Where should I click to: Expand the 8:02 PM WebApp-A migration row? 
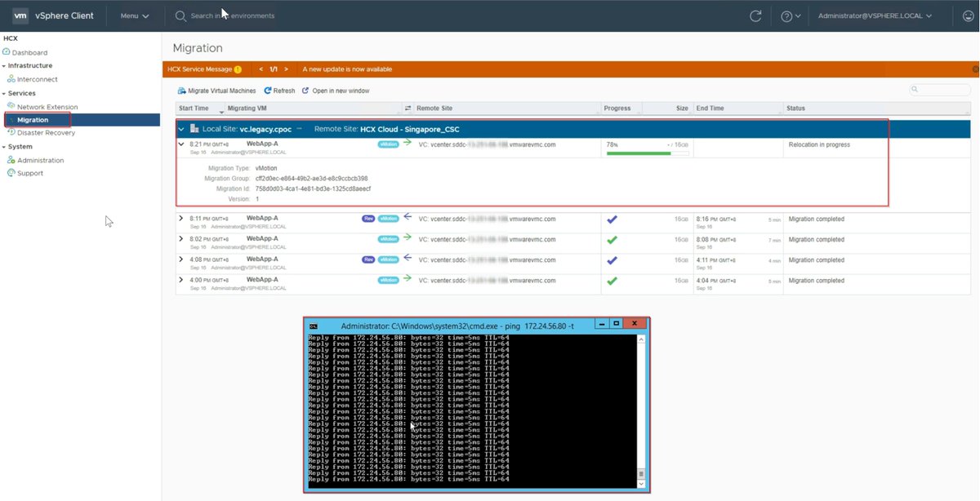tap(181, 239)
